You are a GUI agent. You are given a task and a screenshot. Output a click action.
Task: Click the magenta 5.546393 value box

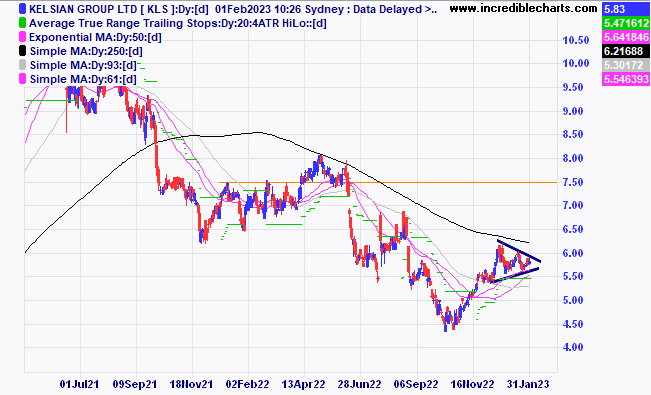(x=626, y=79)
